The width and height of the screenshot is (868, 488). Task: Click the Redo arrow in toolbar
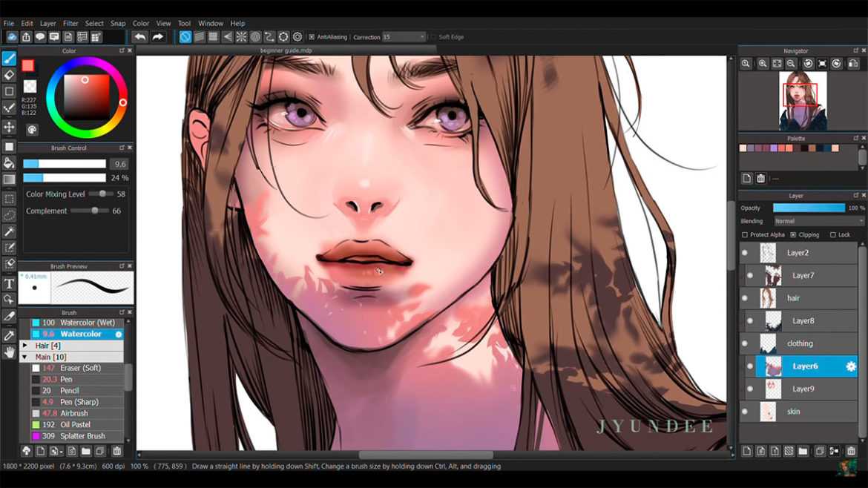(x=158, y=37)
